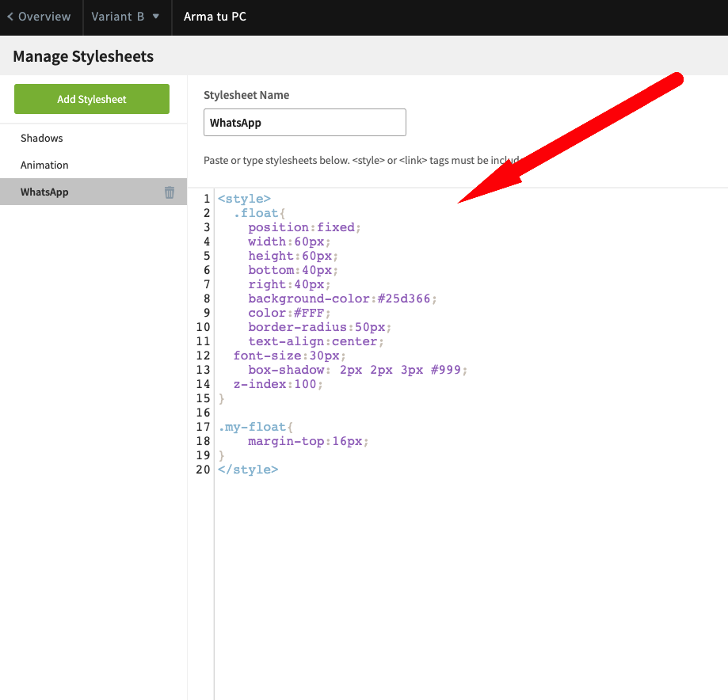Click line number 16 in gutter
The width and height of the screenshot is (728, 700).
click(x=203, y=413)
